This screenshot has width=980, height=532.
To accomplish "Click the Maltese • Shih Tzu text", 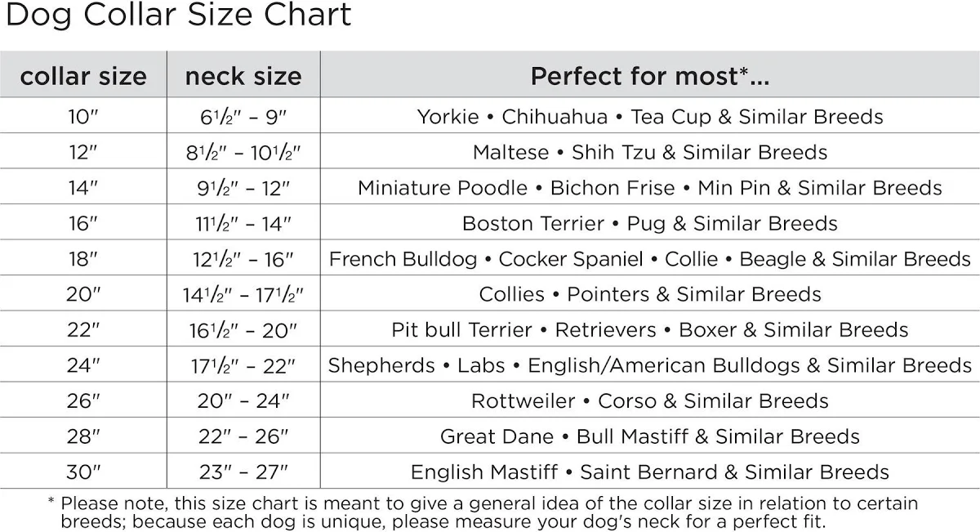I will [649, 152].
